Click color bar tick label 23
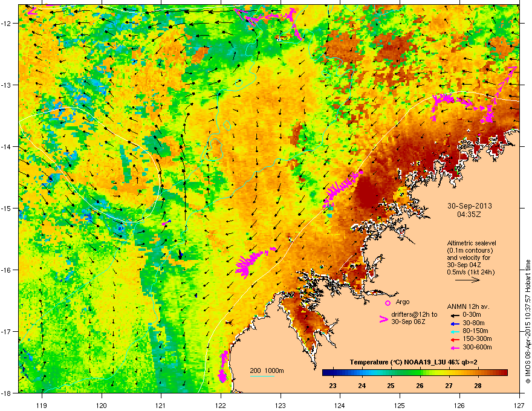Viewport: 532px width, 411px height. coord(332,386)
